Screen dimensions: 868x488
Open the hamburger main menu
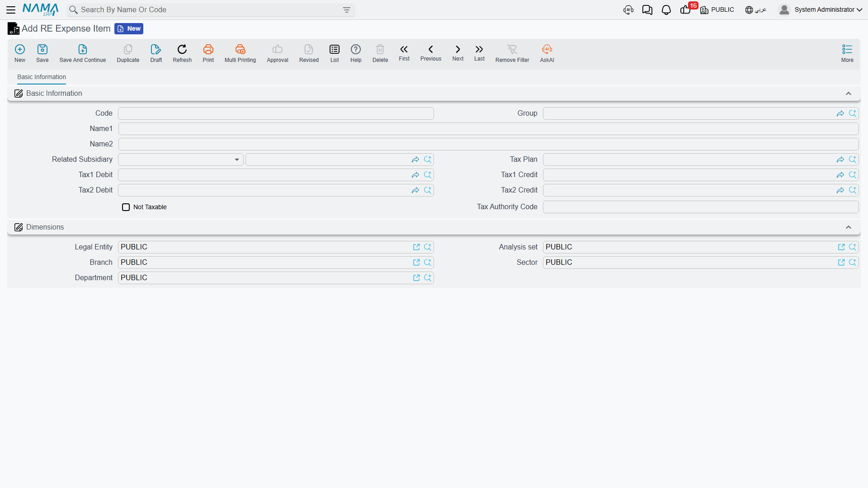[11, 10]
